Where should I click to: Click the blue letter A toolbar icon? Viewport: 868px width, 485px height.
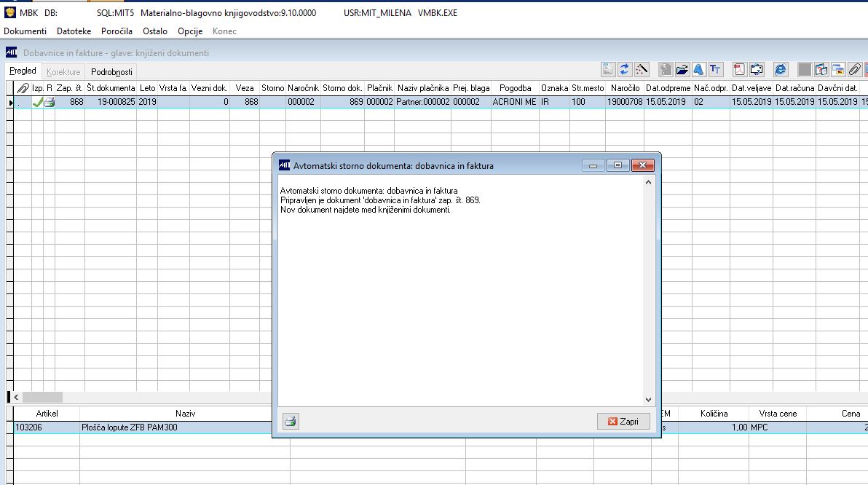(x=698, y=69)
